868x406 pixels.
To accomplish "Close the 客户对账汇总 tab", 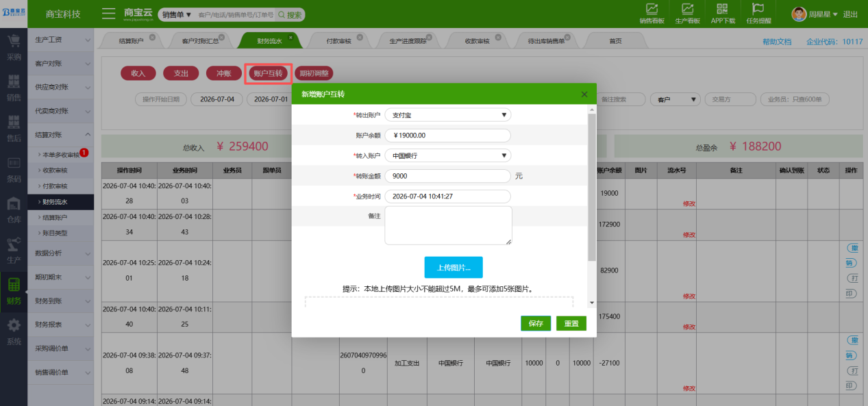I will [223, 38].
